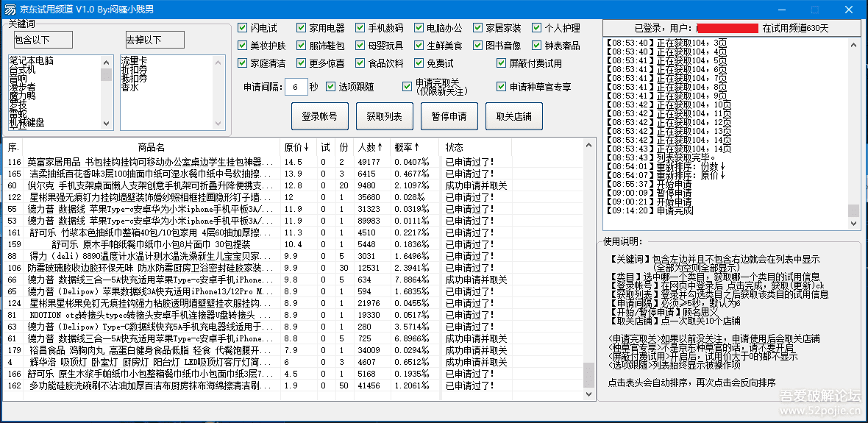868x423 pixels.
Task: Select row 116 英富家居用品 书包挂钩
Action: click(294, 163)
